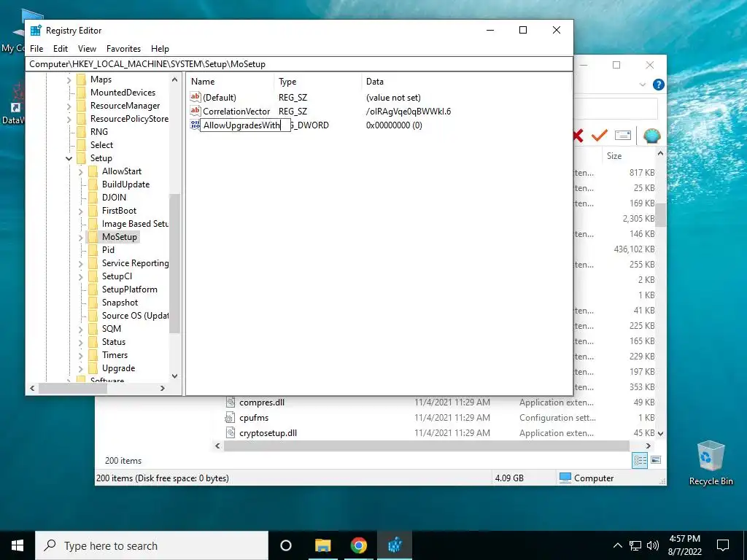The image size is (747, 560).
Task: Open the Windows Start button
Action: pyautogui.click(x=18, y=545)
